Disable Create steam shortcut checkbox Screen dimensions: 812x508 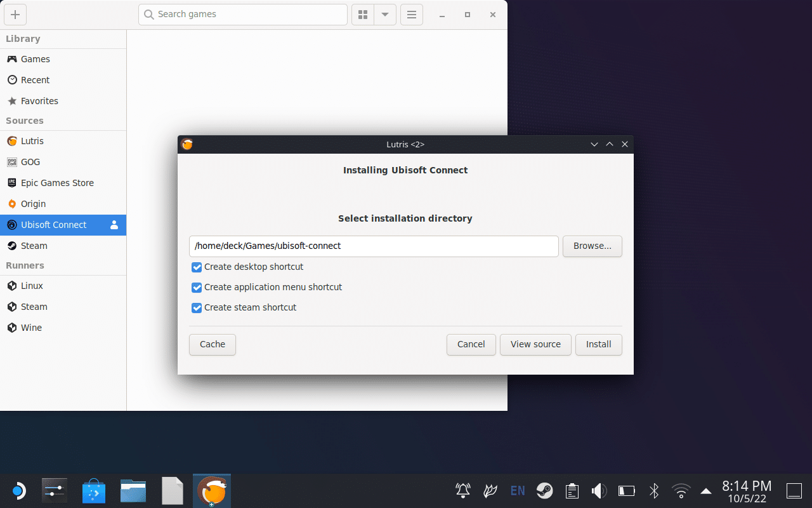pyautogui.click(x=197, y=308)
